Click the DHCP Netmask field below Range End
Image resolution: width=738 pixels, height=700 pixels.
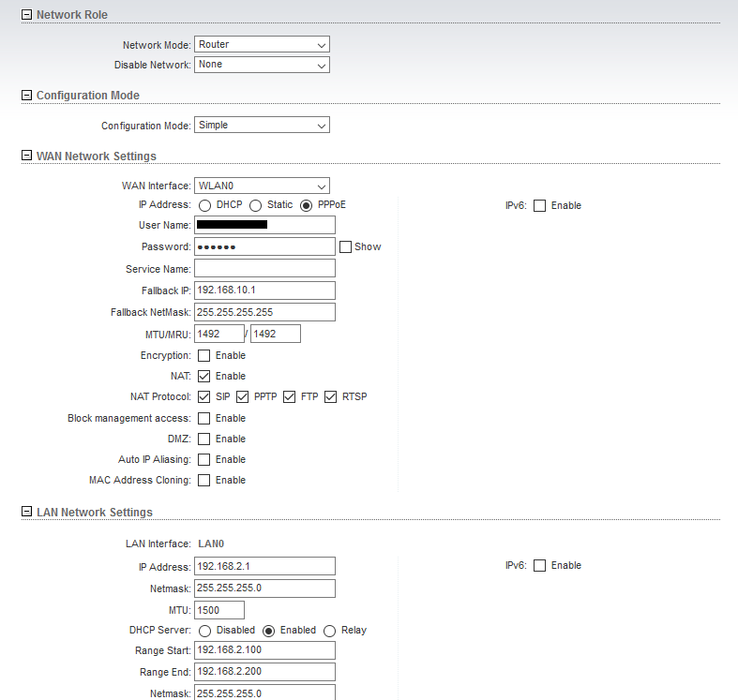264,693
